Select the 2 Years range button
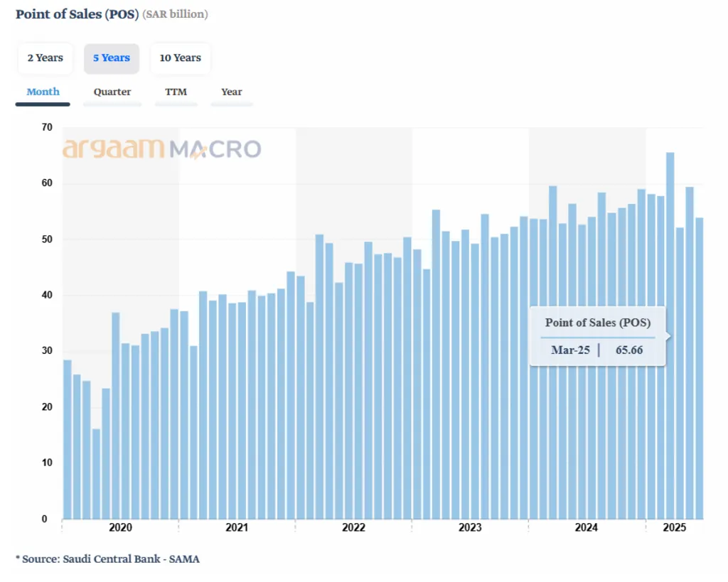 pos(45,58)
